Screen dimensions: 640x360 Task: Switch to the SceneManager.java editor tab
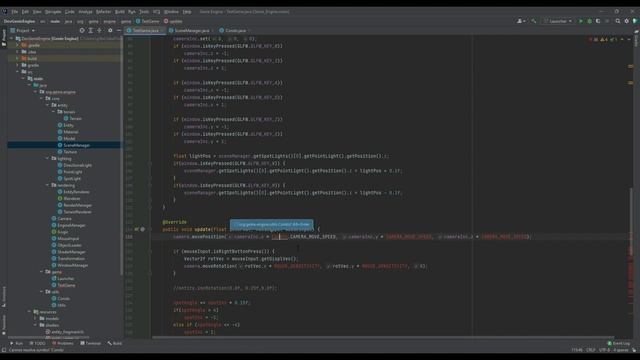click(191, 31)
